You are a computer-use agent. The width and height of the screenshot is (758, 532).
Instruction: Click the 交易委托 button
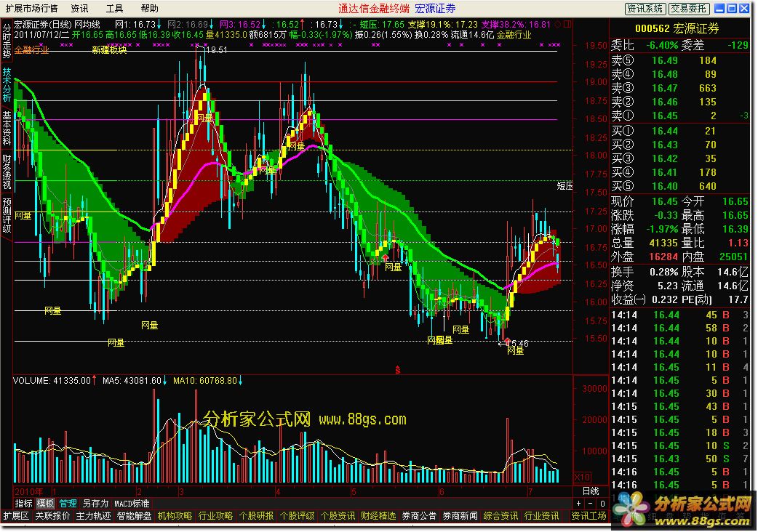688,9
